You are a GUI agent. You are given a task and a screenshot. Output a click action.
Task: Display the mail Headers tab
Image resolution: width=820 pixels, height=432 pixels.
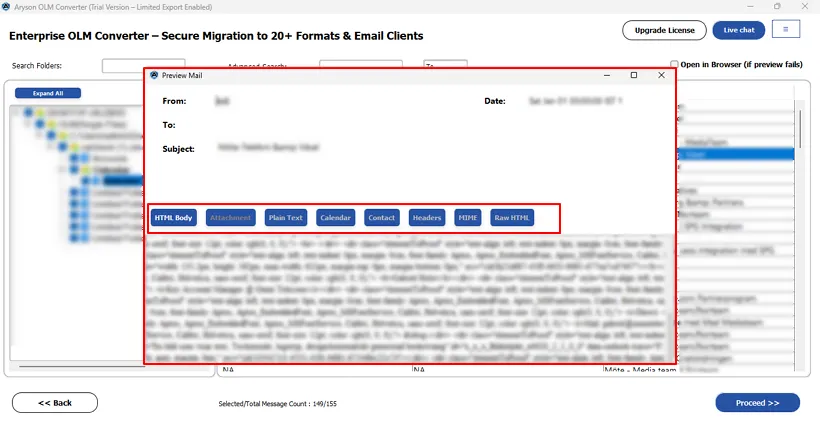427,217
